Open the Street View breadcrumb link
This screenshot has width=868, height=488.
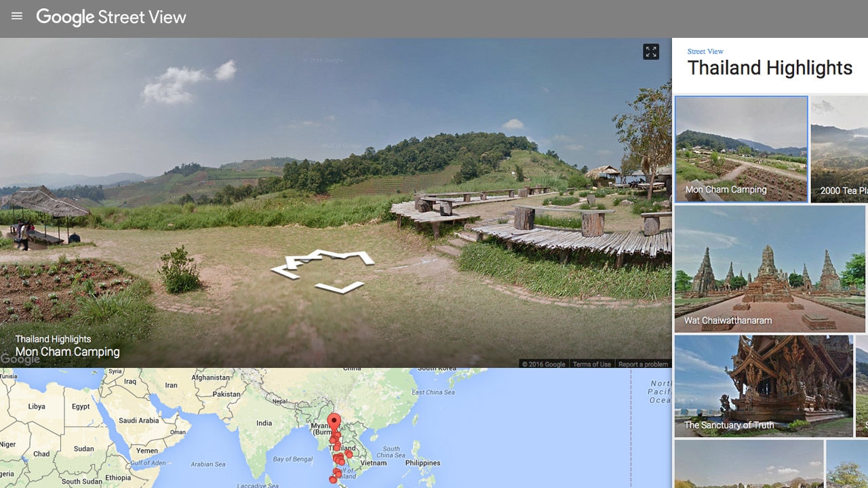pos(705,51)
